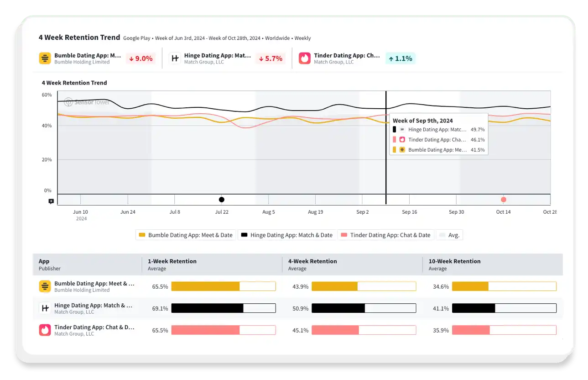
Task: Click the Bumble app icon in the header summary
Action: pyautogui.click(x=45, y=58)
